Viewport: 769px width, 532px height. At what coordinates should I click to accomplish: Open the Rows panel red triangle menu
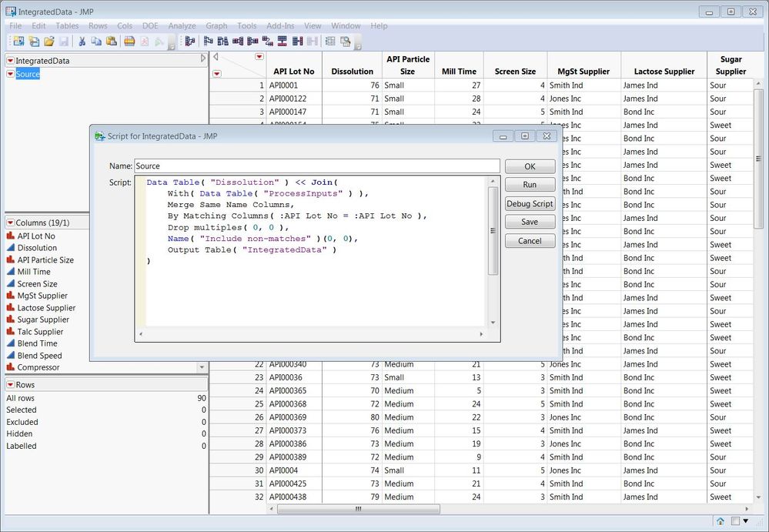point(9,383)
